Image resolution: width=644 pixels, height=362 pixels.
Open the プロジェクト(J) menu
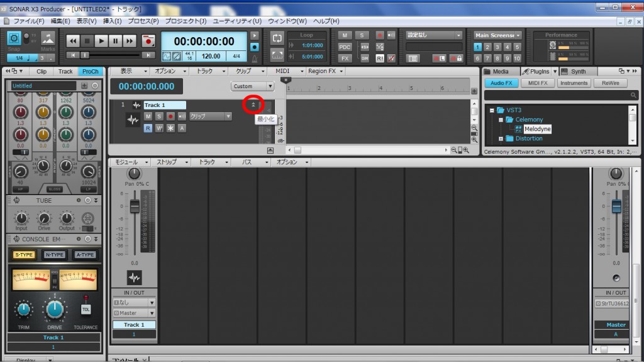(x=186, y=21)
